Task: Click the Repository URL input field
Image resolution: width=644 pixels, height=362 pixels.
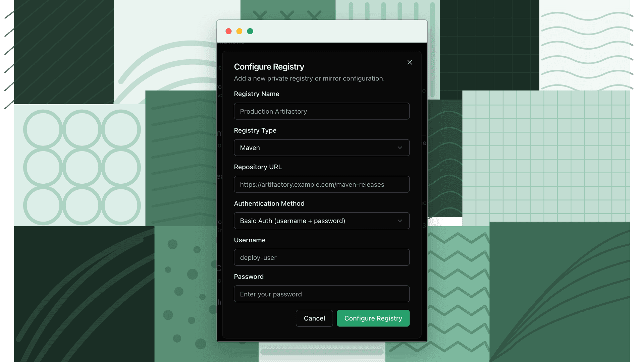Action: (x=322, y=184)
